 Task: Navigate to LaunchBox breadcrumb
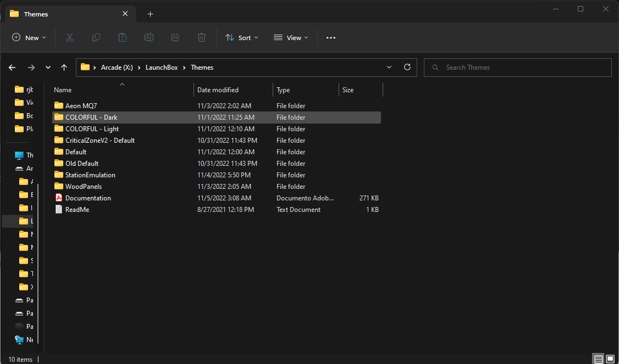(x=162, y=68)
